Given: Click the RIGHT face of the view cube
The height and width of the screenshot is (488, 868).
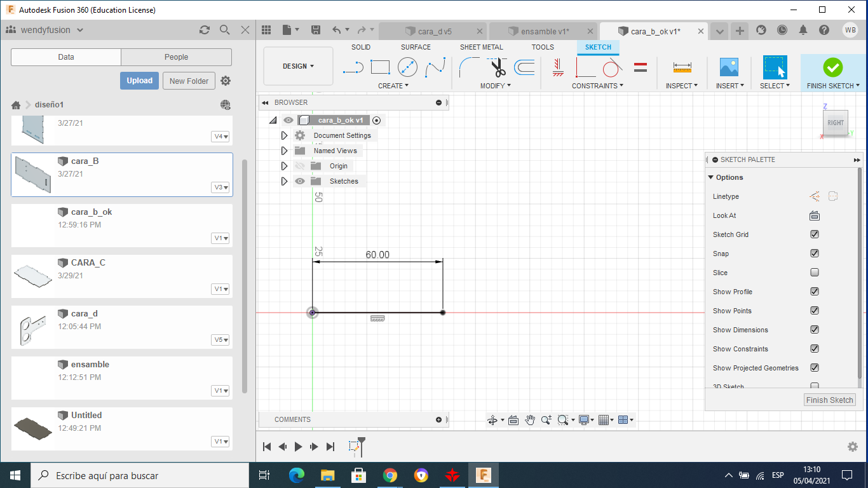Looking at the screenshot, I should tap(836, 123).
